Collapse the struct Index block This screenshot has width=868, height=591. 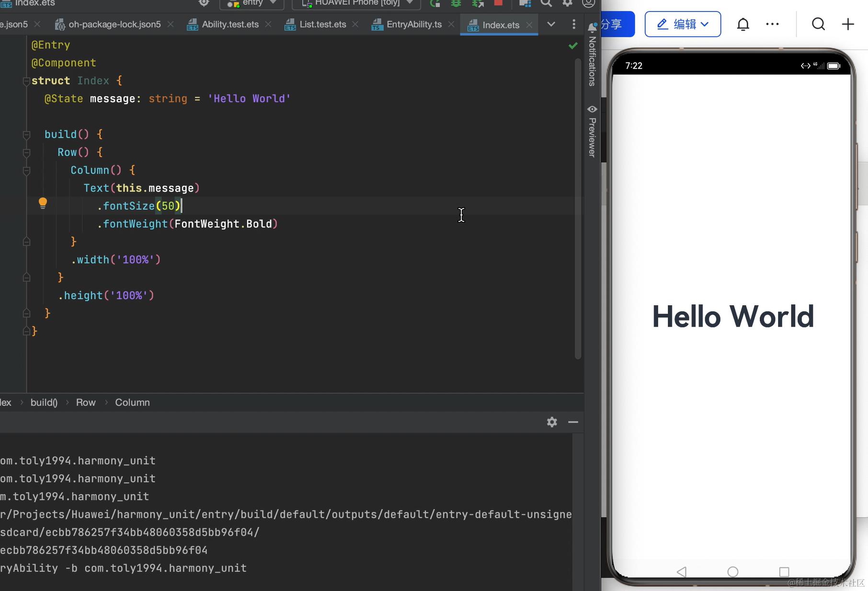(26, 81)
